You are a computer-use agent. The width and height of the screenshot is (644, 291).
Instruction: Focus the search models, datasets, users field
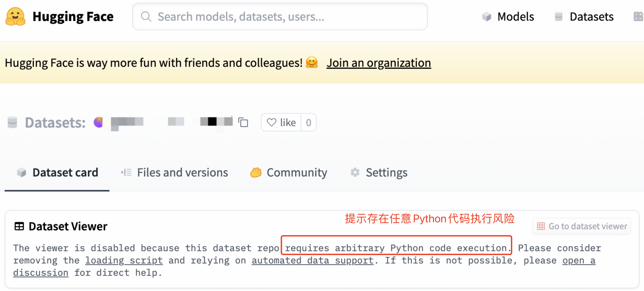(280, 17)
